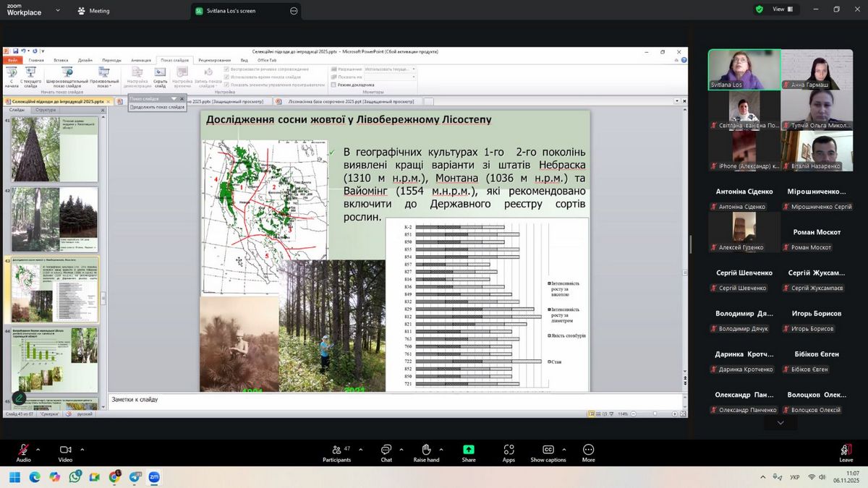Switch to the Meeting tab
Image resolution: width=868 pixels, height=488 pixels.
pyautogui.click(x=93, y=11)
